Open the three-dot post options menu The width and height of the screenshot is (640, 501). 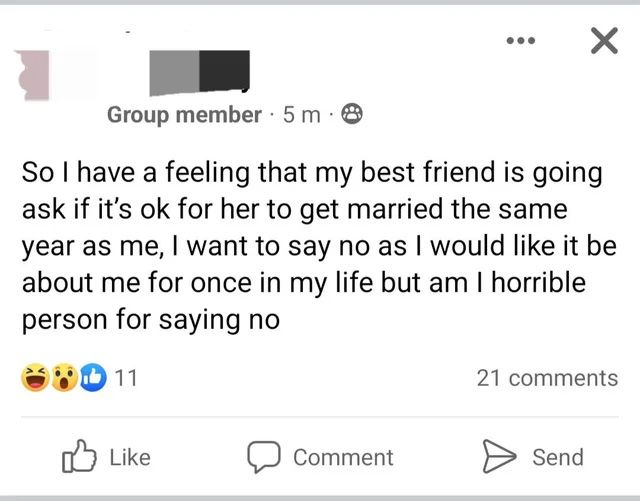point(521,40)
